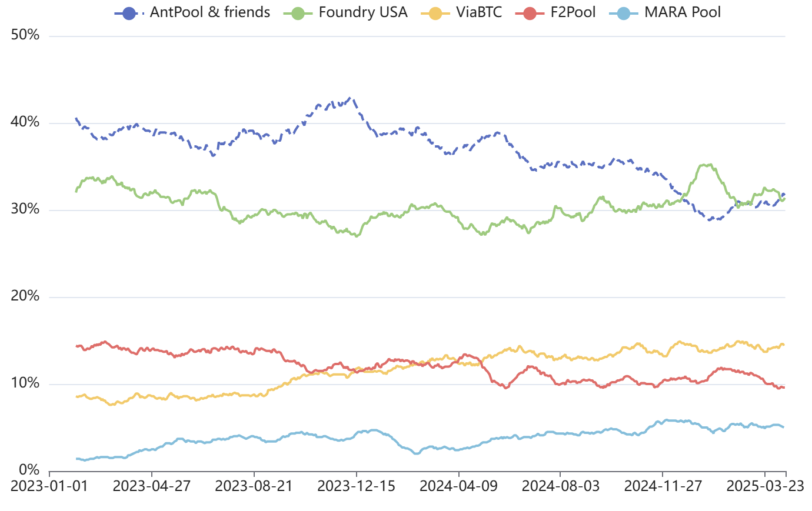
Task: Toggle the AntPool & friends legend icon
Action: 129,12
